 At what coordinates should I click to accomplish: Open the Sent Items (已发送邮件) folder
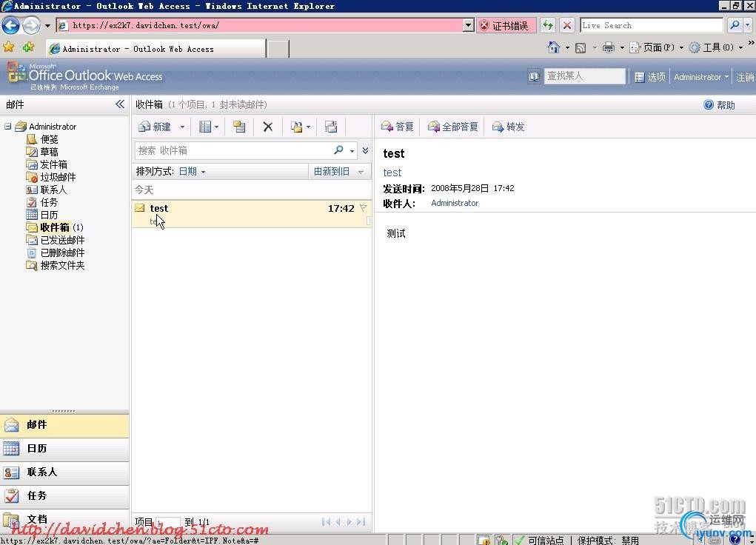coord(56,240)
